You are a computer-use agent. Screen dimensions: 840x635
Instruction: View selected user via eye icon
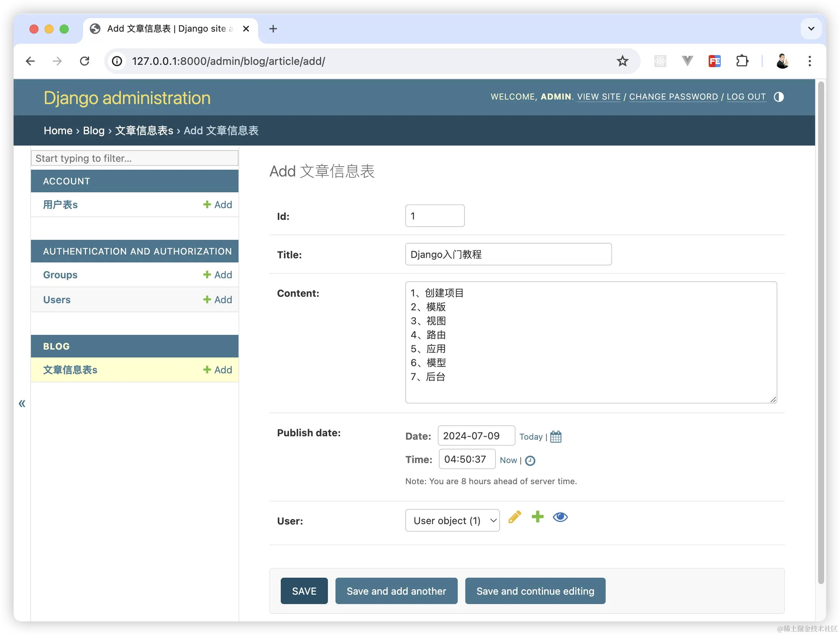pyautogui.click(x=560, y=517)
